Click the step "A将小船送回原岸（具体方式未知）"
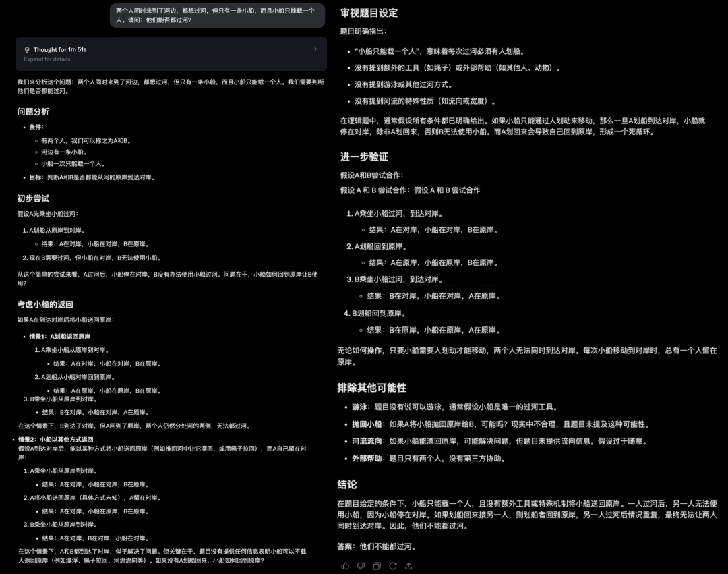 (x=93, y=498)
